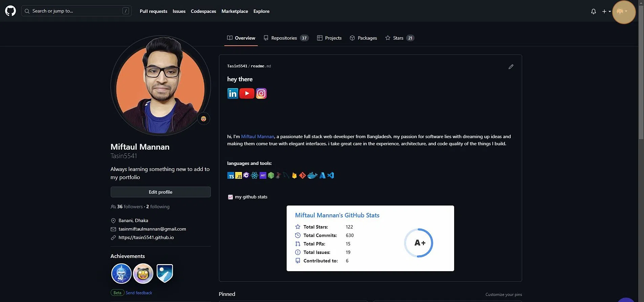Click the large profile avatar photo
Image resolution: width=644 pixels, height=302 pixels.
pos(160,86)
